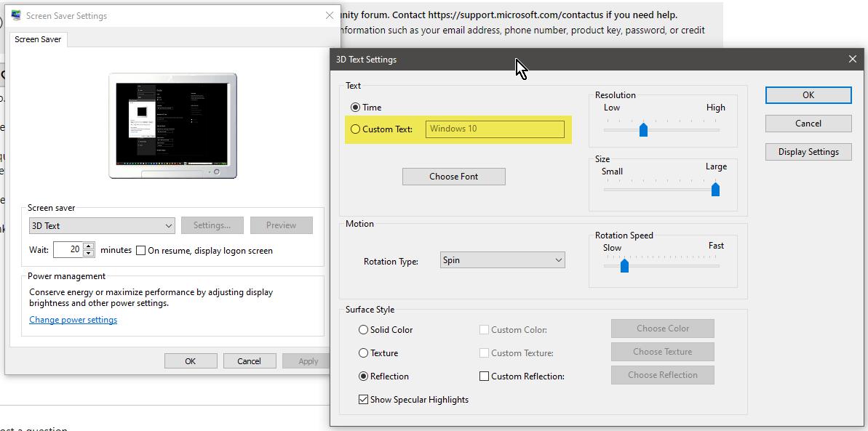
Task: Increase the Wait minutes value
Action: (x=89, y=246)
